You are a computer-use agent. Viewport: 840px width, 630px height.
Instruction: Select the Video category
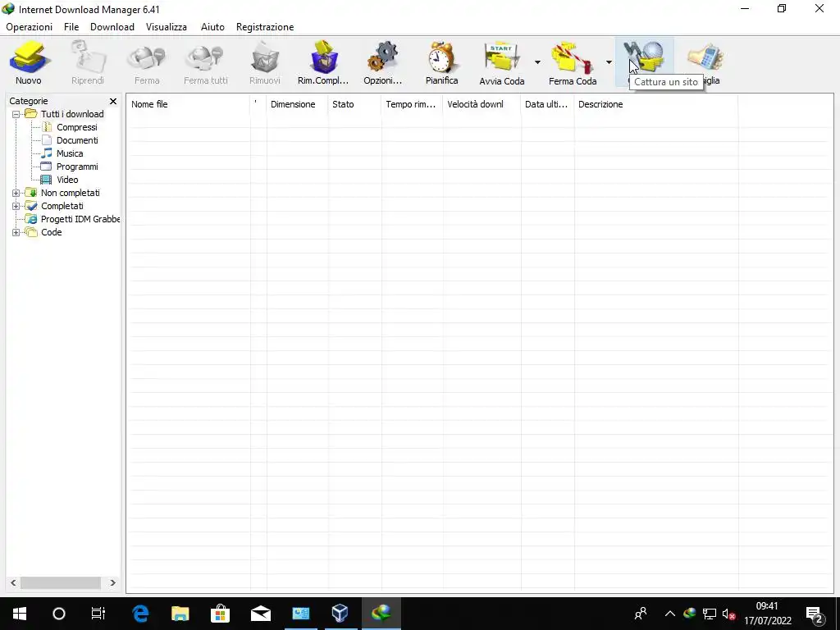[67, 180]
